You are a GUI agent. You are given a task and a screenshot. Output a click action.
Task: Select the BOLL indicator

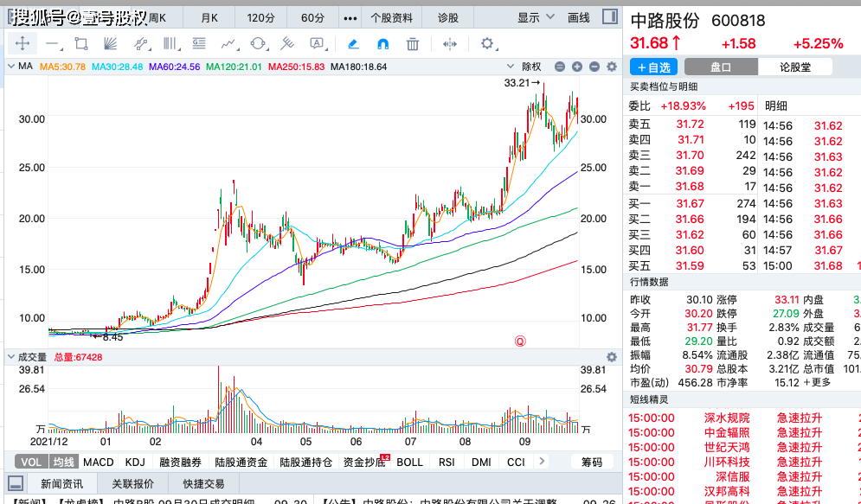409,462
